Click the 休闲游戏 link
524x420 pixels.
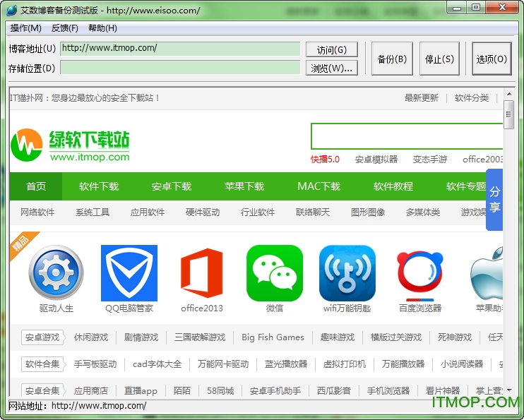[x=91, y=337]
